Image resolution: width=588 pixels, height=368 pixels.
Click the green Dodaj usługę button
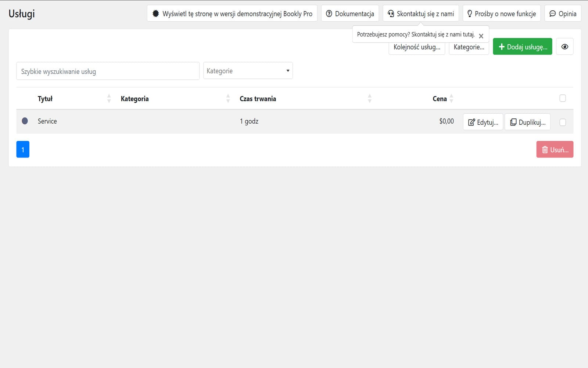[x=522, y=47]
